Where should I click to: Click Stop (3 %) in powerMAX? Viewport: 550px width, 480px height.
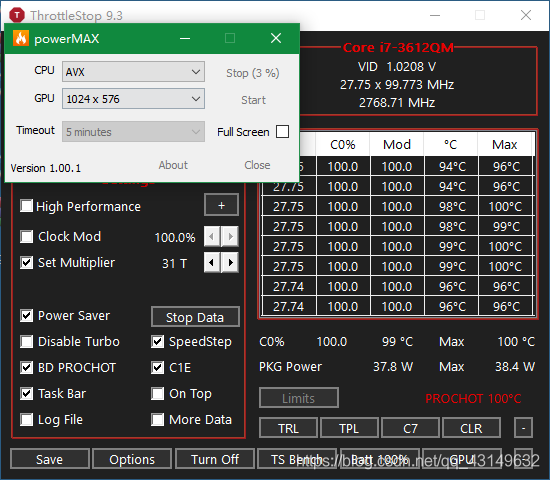click(253, 73)
